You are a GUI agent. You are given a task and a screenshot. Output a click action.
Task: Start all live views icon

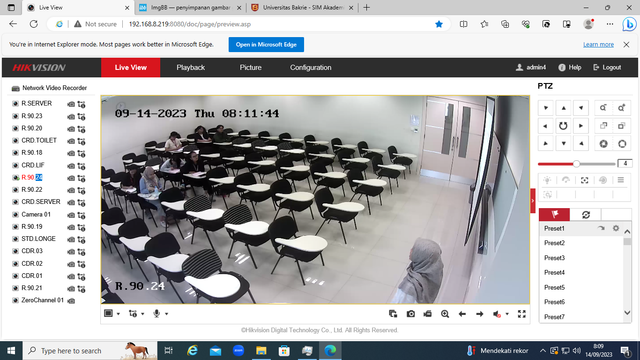pos(393,314)
